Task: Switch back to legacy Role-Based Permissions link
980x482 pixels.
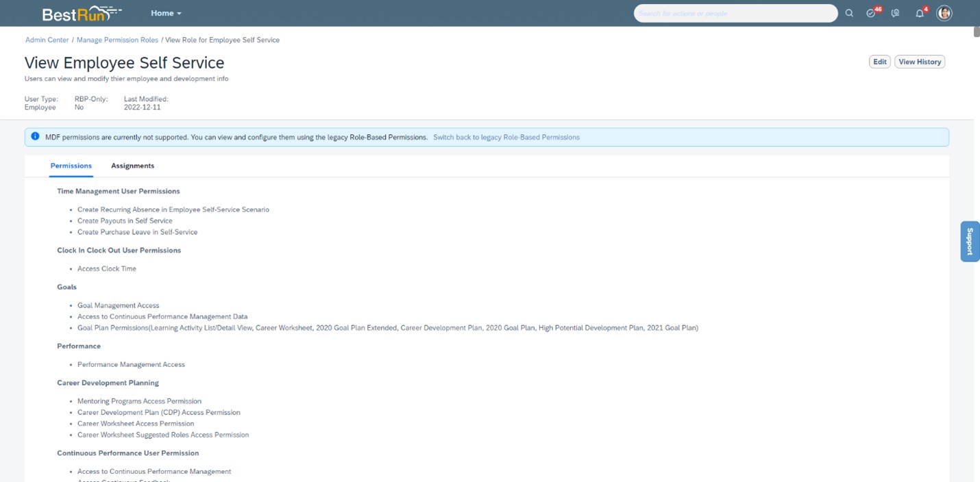Action: click(506, 137)
